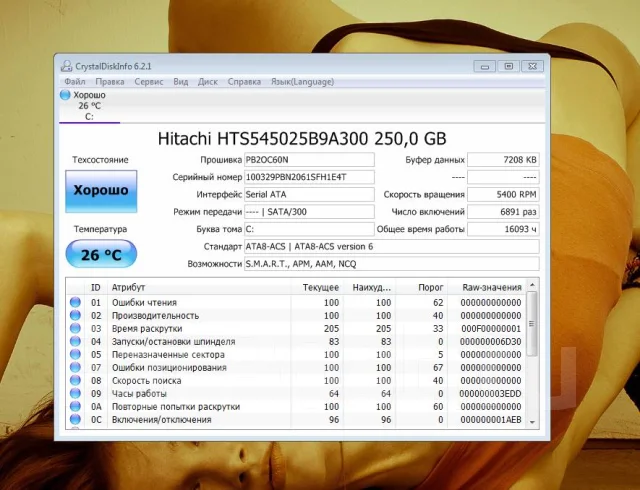Viewport: 640px width, 490px height.
Task: Open the Справка menu
Action: click(x=244, y=82)
